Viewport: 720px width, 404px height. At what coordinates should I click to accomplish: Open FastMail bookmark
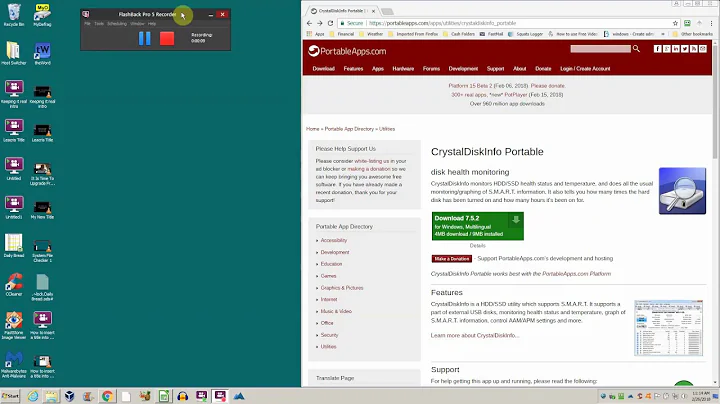491,34
